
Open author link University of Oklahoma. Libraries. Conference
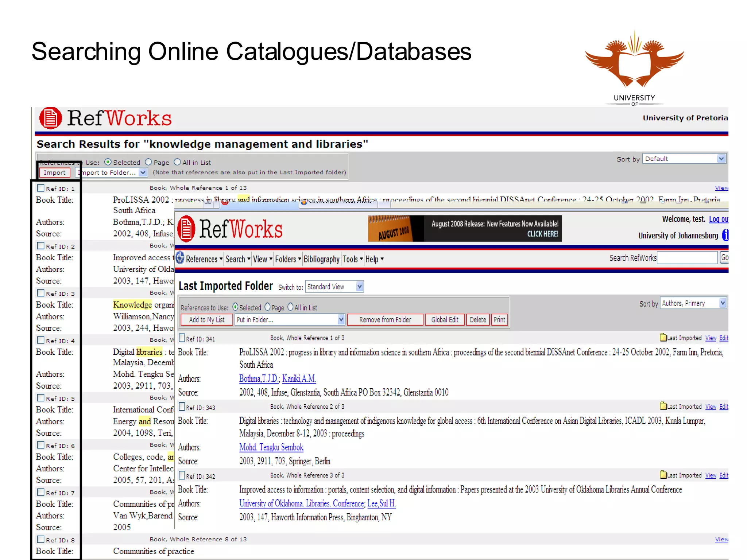(x=302, y=503)
